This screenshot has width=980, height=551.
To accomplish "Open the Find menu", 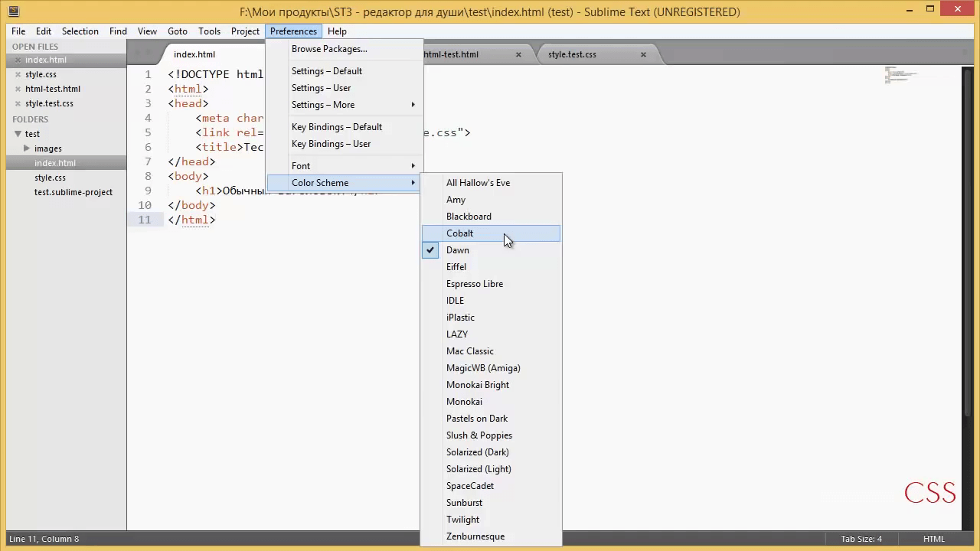I will (118, 31).
